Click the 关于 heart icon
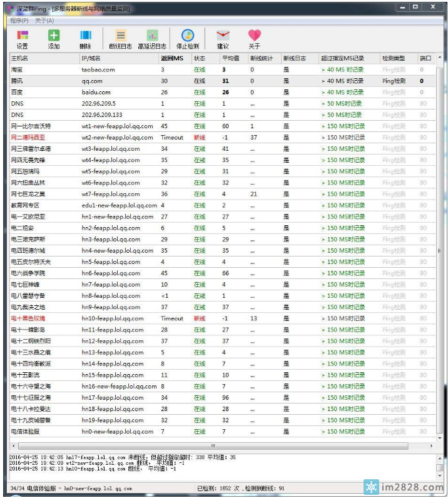This screenshot has height=498, width=448. click(254, 36)
